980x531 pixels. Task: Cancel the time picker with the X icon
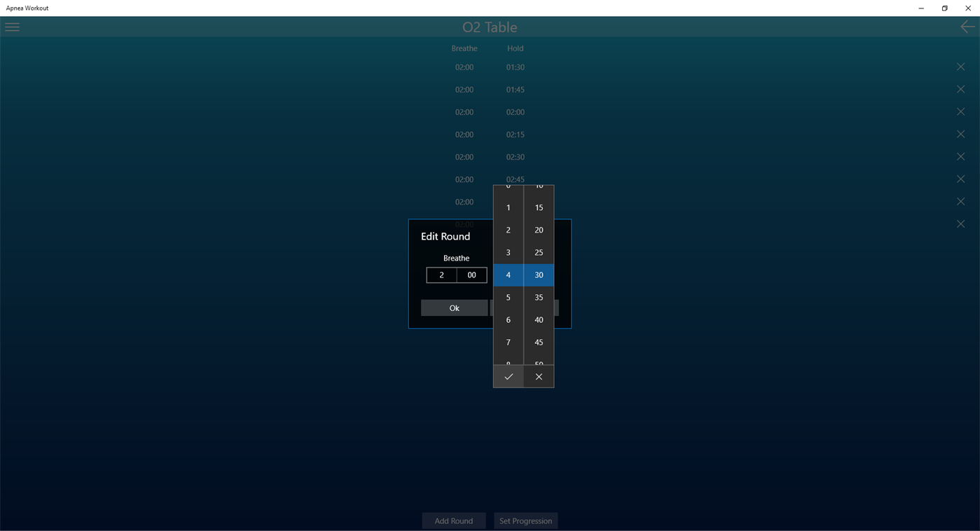tap(538, 376)
